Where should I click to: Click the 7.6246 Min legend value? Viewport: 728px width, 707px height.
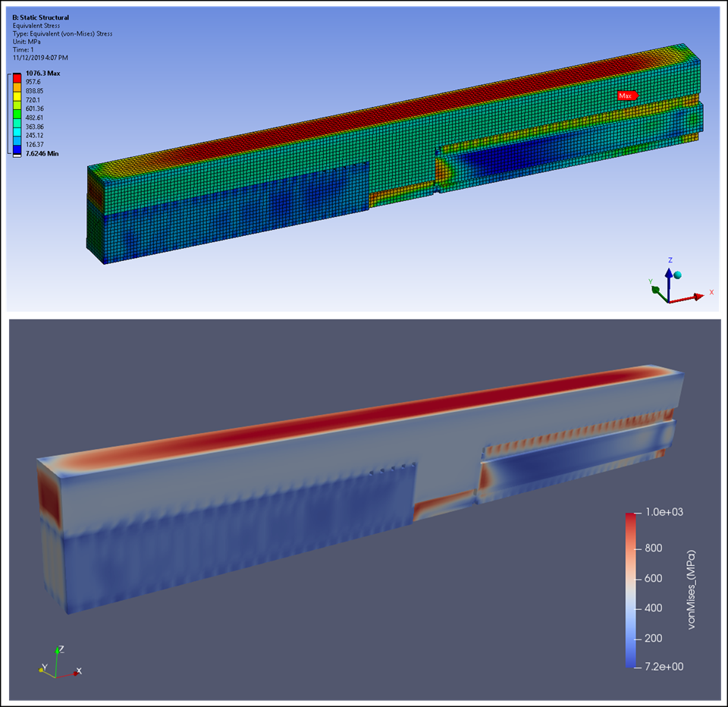pos(42,154)
